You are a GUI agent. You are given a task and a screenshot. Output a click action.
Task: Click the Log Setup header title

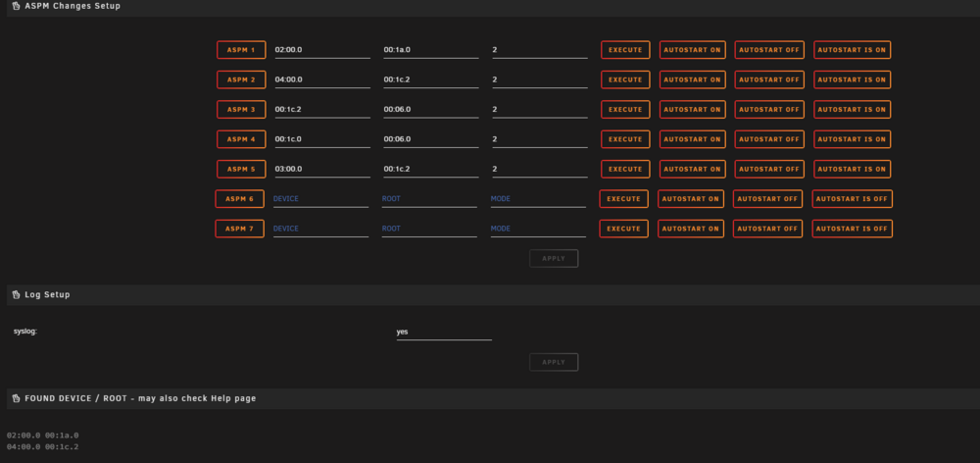tap(47, 294)
